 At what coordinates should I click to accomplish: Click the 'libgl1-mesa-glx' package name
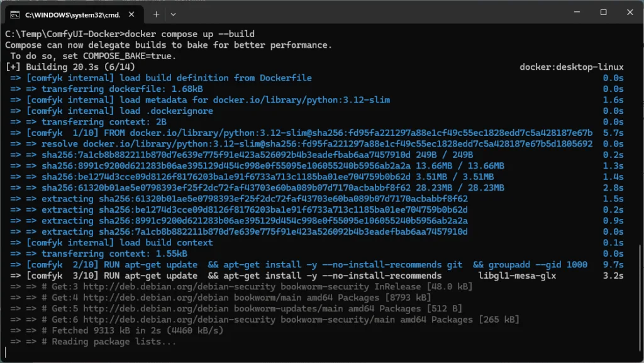[516, 276]
